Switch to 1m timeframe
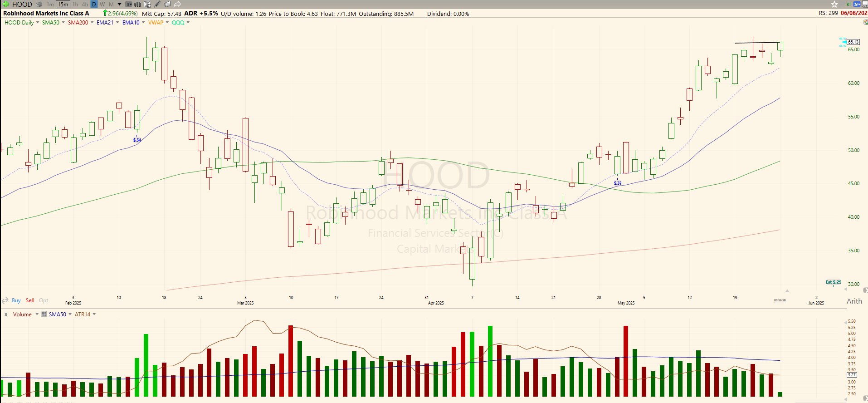The width and height of the screenshot is (868, 403). pos(50,4)
